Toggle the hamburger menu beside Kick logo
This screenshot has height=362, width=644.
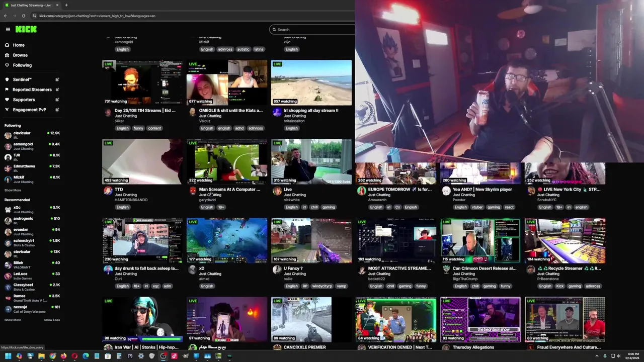point(8,29)
